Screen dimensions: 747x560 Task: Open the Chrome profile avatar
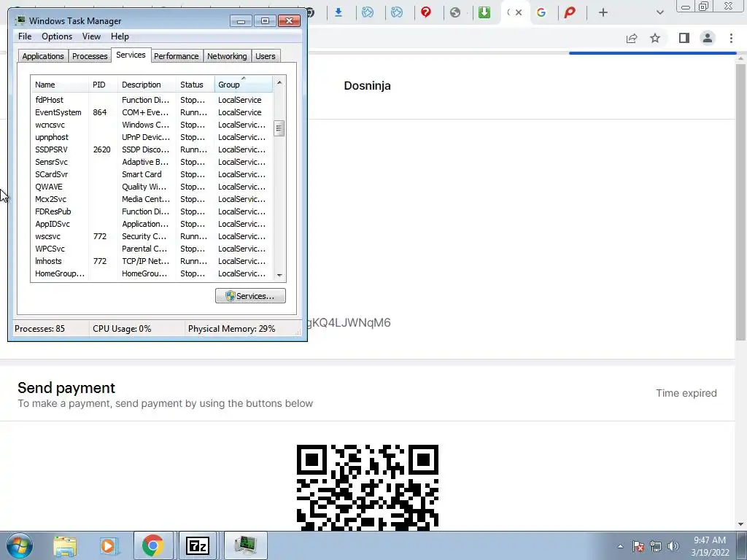[708, 38]
